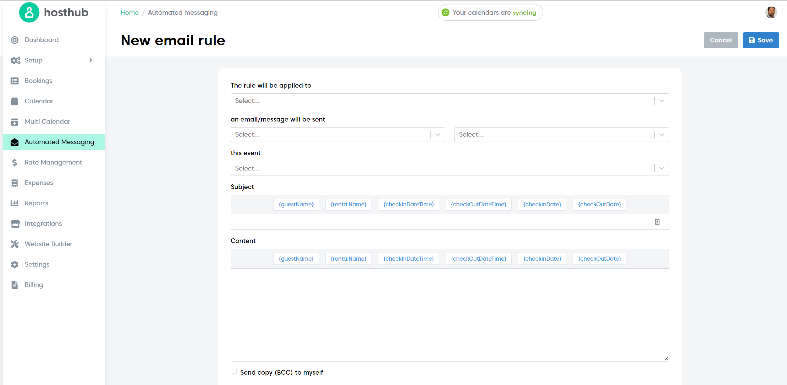787x385 pixels.
Task: Open Bookings from the sidebar
Action: 38,81
